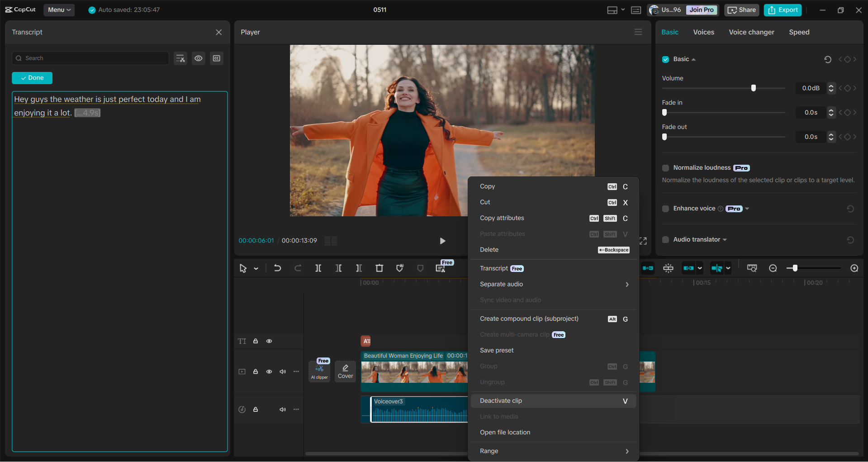Click the Done button in the Transcript panel

[x=32, y=78]
